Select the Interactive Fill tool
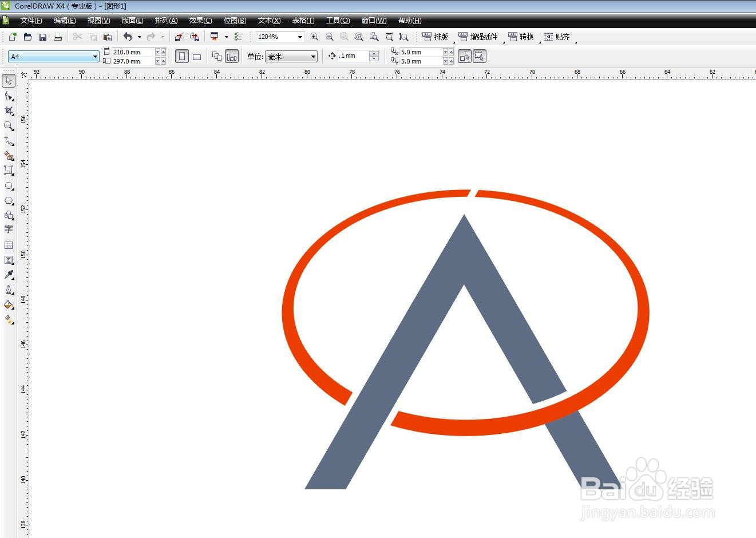Image resolution: width=756 pixels, height=538 pixels. (x=9, y=319)
